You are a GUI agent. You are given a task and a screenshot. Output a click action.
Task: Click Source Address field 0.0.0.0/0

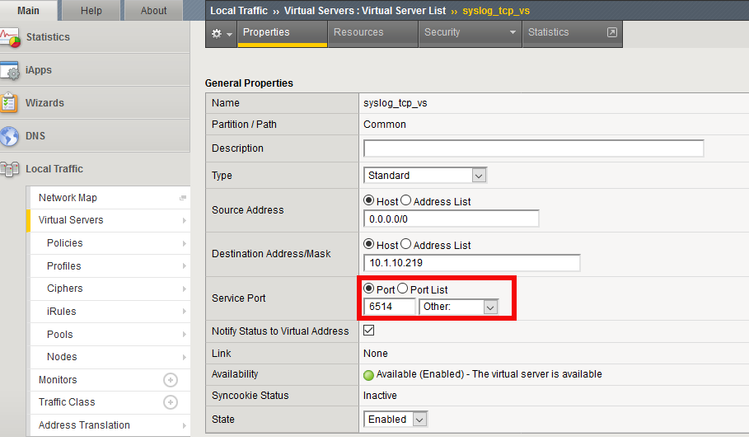[451, 219]
